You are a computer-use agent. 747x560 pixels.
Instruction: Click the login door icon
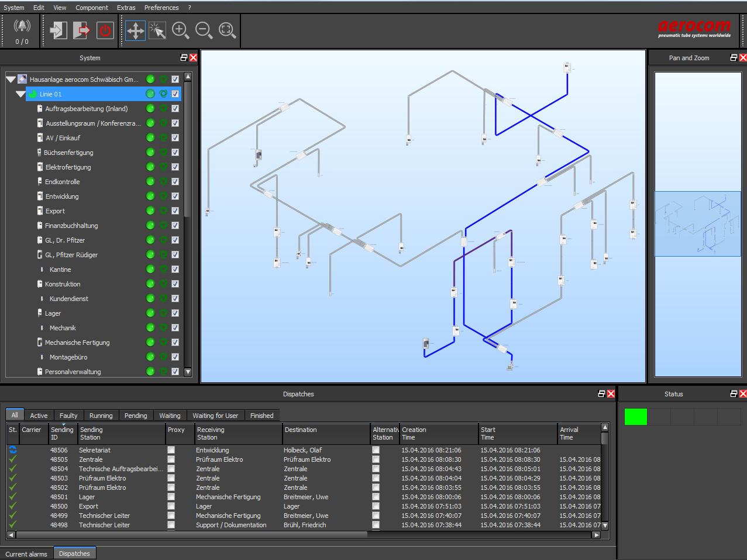58,30
